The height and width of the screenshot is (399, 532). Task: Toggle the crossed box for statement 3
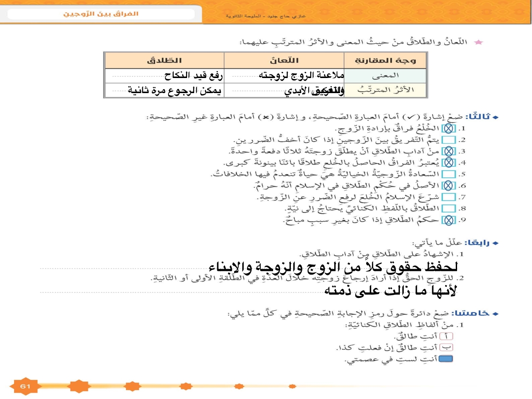[449, 152]
